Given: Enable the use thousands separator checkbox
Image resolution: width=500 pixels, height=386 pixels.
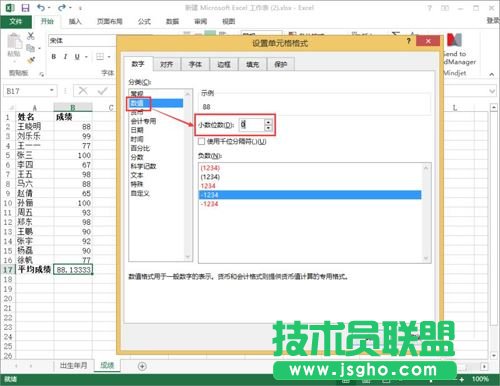Looking at the screenshot, I should (x=201, y=142).
